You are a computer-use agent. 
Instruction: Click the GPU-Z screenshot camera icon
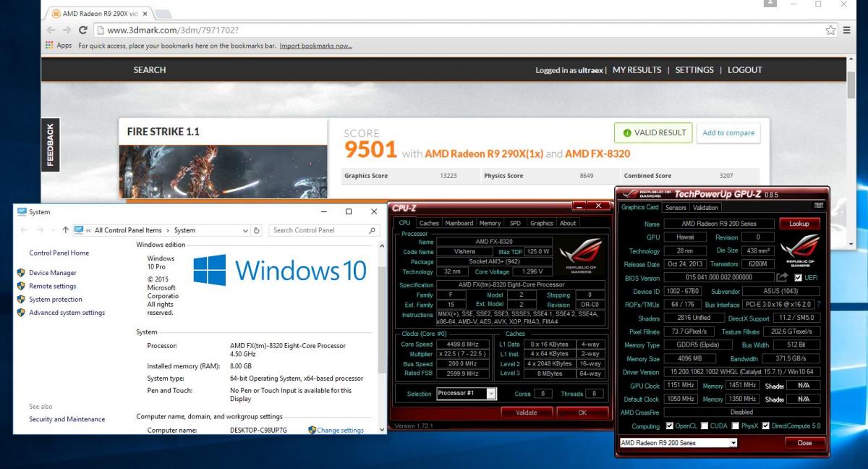pyautogui.click(x=819, y=206)
